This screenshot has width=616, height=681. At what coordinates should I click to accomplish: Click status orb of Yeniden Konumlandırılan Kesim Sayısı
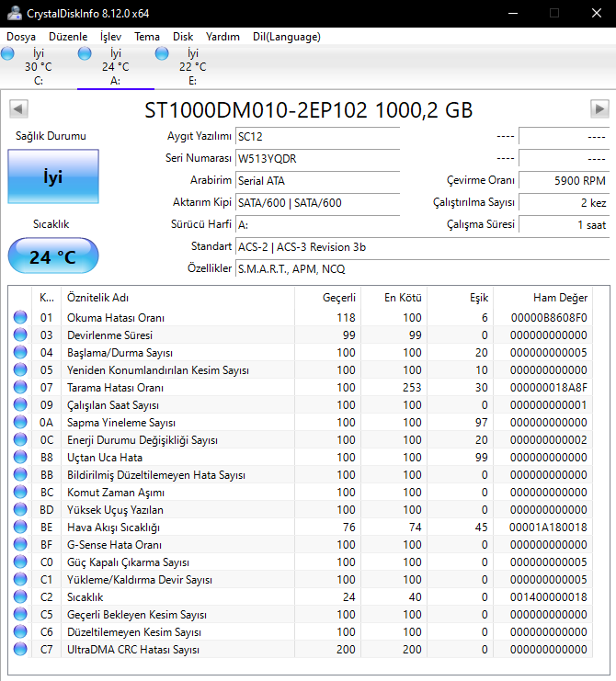[x=20, y=369]
